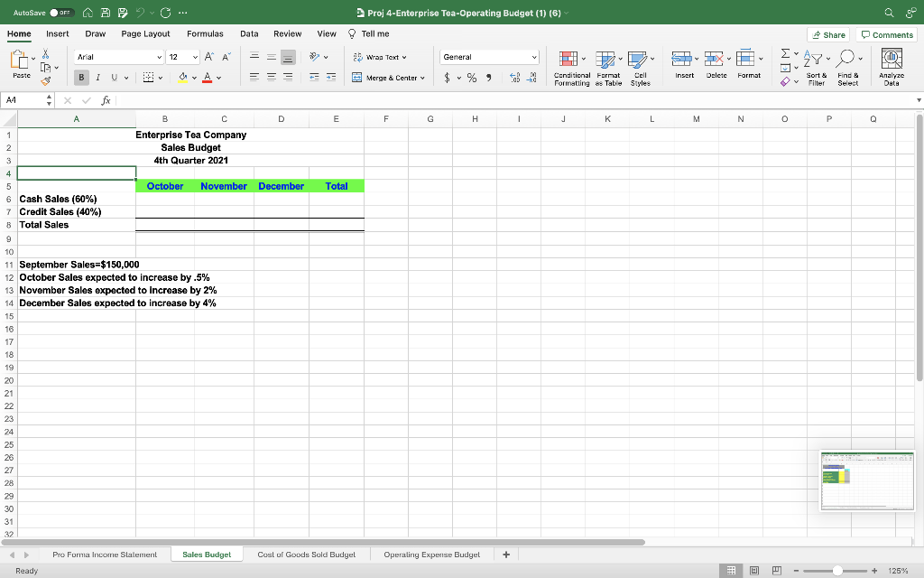Open Format as Table

[x=608, y=69]
